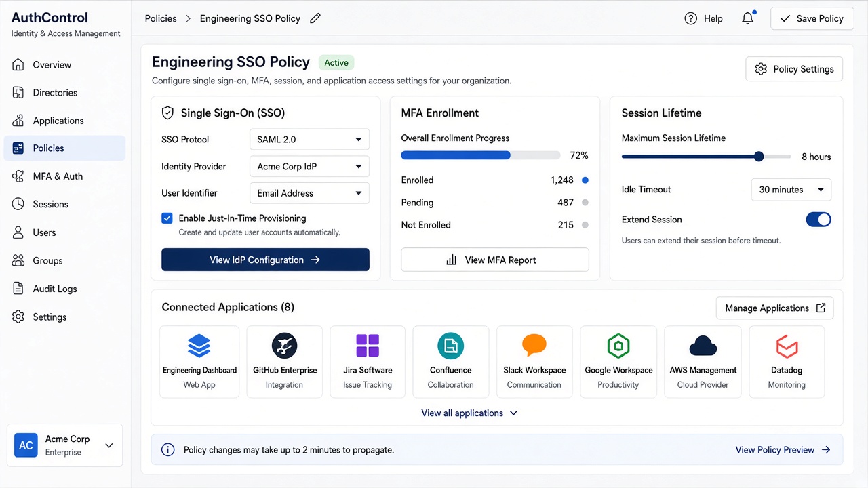Change the Idle Timeout 30 minutes dropdown
Viewport: 868px width, 488px height.
tap(791, 190)
